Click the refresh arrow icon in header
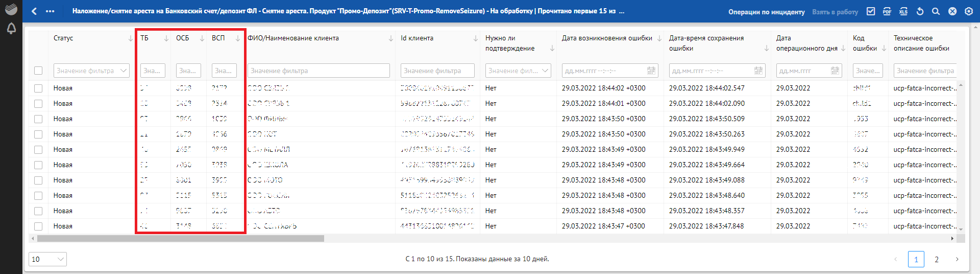 (920, 11)
